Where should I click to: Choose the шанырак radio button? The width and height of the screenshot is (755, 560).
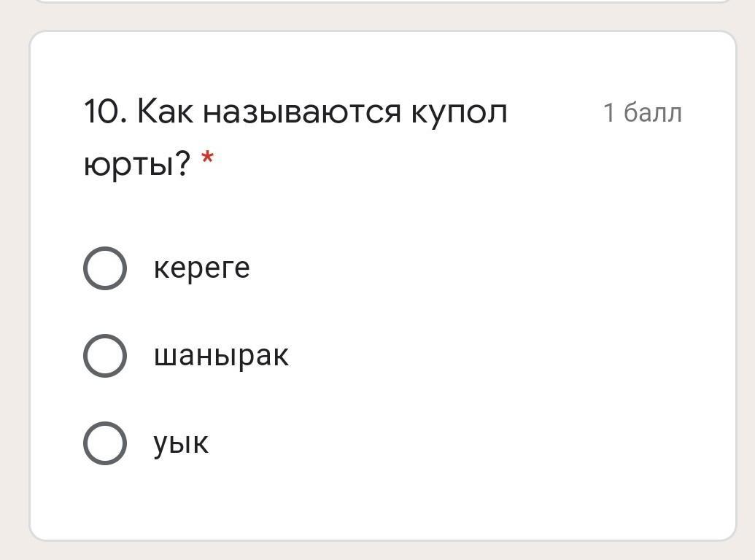pyautogui.click(x=104, y=356)
